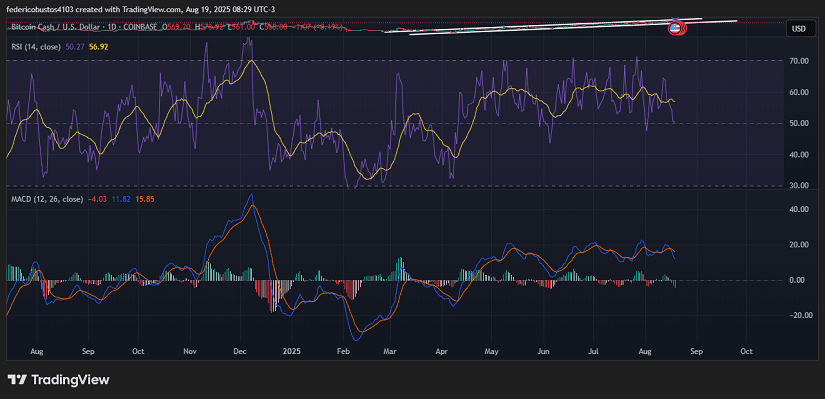Viewport: 825px width, 399px height.
Task: Select the MACD (12, 26, close) indicator label
Action: coord(47,199)
